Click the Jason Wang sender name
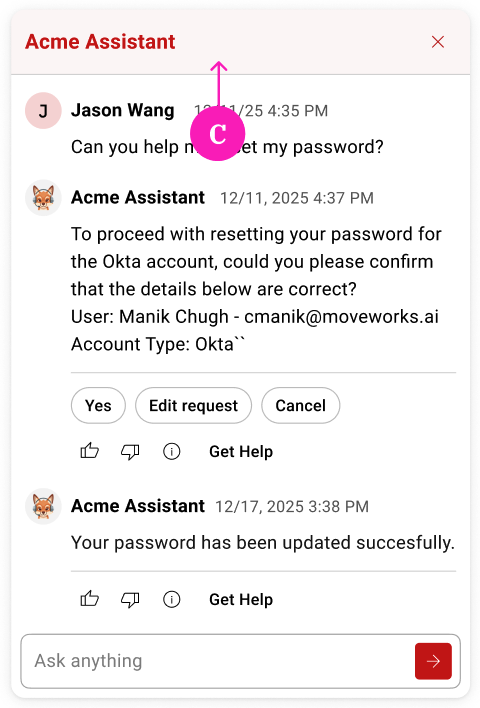Image resolution: width=480 pixels, height=708 pixels. [122, 111]
